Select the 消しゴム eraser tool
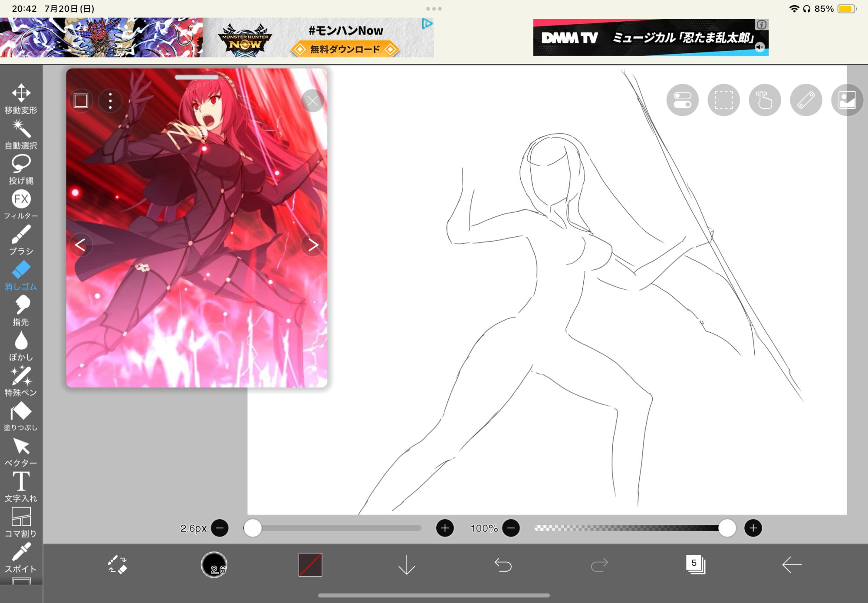868x603 pixels. pos(21,275)
